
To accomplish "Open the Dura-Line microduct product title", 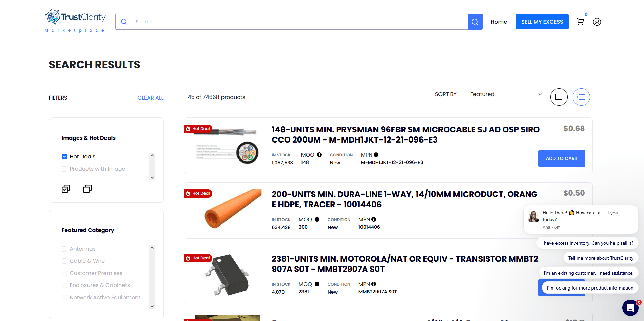I will (405, 199).
